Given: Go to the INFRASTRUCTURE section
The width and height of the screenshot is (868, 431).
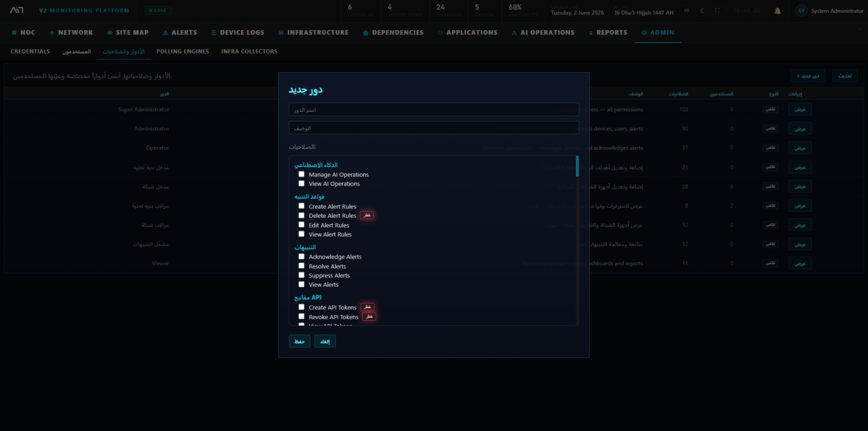Looking at the screenshot, I should pyautogui.click(x=314, y=33).
